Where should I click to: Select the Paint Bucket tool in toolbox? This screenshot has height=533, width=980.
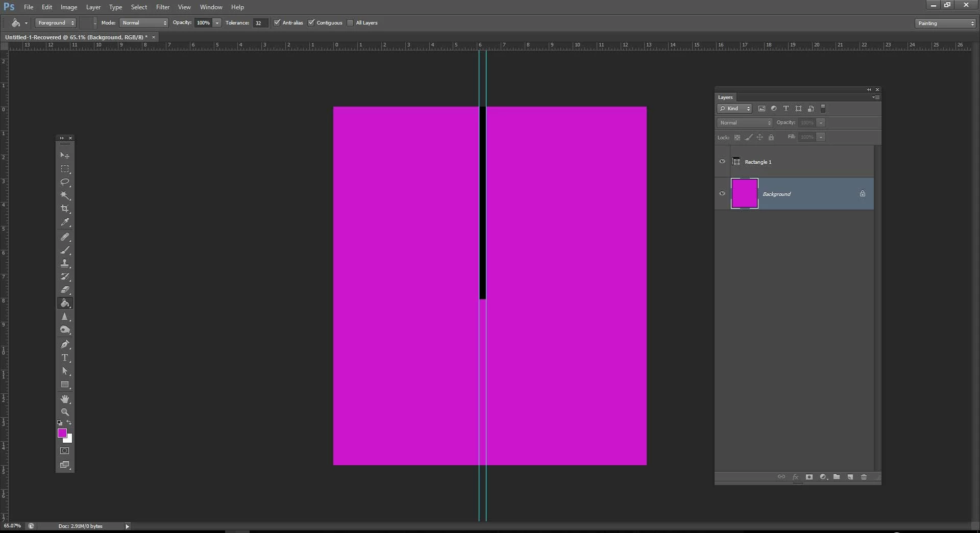click(x=65, y=303)
